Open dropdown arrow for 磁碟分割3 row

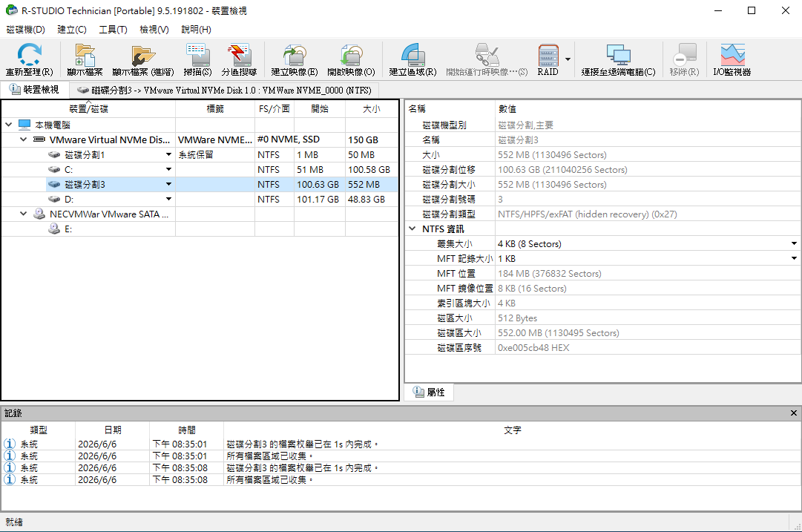point(168,184)
